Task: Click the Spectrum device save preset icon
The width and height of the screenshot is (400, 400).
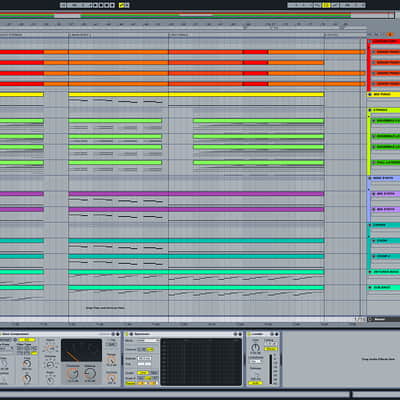Action: (x=240, y=334)
